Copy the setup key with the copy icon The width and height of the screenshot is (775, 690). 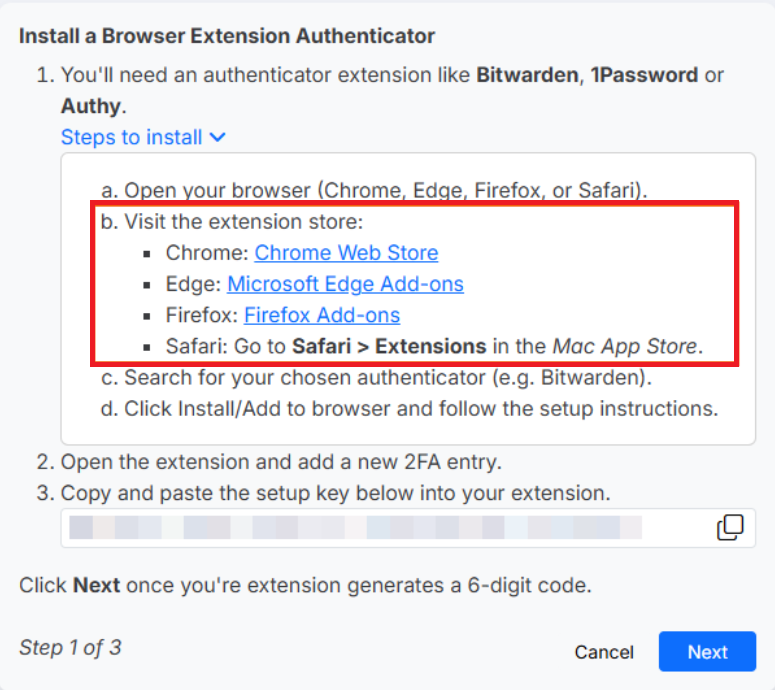(730, 527)
